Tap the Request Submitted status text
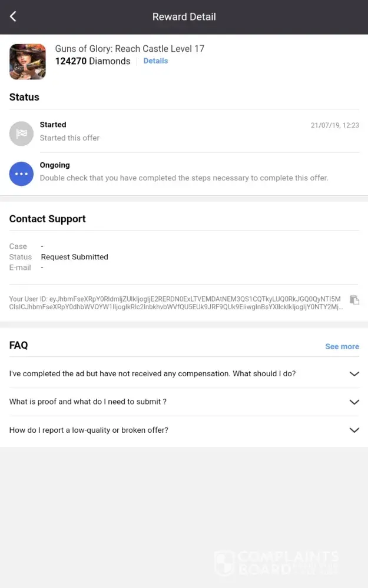The height and width of the screenshot is (588, 368). 74,257
